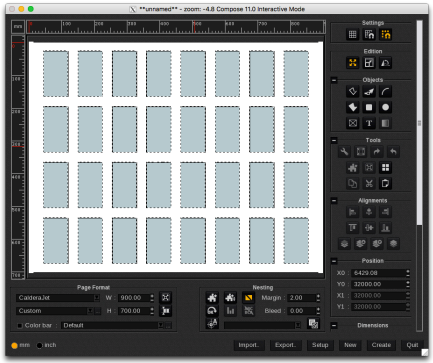Click the redo arrow in Tools
433x363 pixels.
point(377,152)
